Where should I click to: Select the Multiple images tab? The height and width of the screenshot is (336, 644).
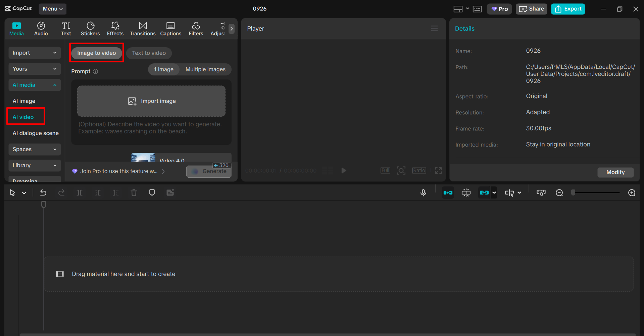(205, 69)
